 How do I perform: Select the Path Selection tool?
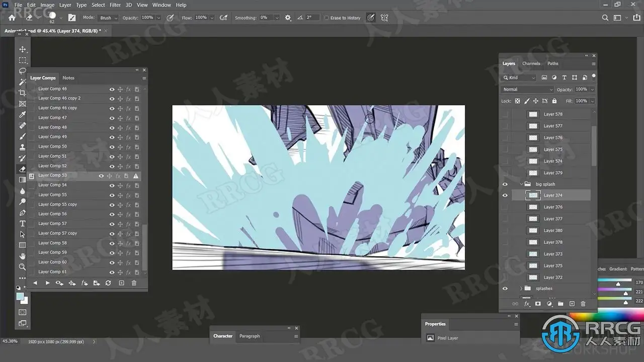pos(22,234)
